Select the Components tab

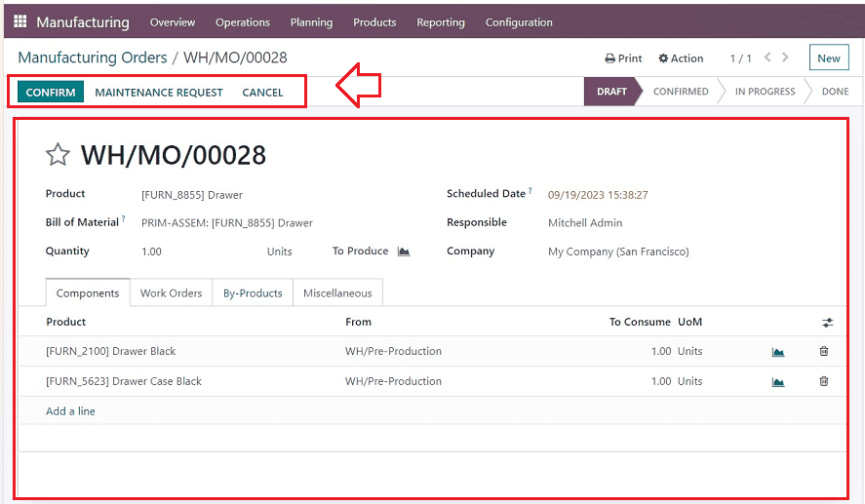tap(88, 292)
